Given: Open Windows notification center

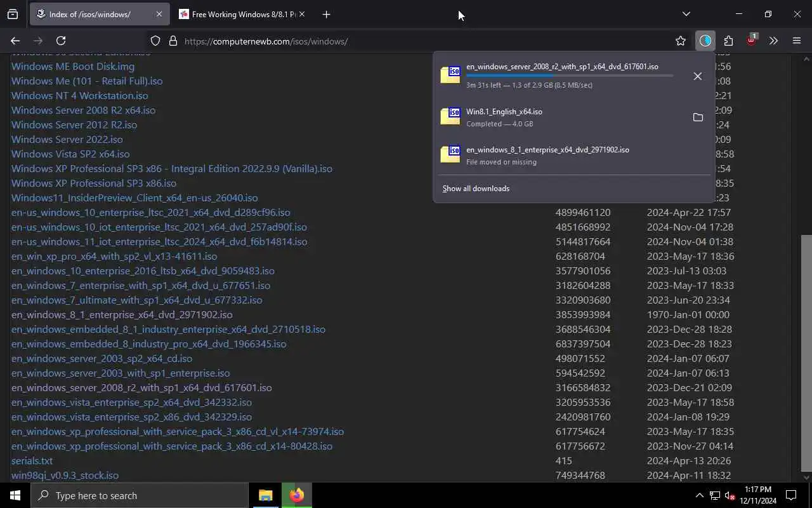Looking at the screenshot, I should click(x=791, y=495).
